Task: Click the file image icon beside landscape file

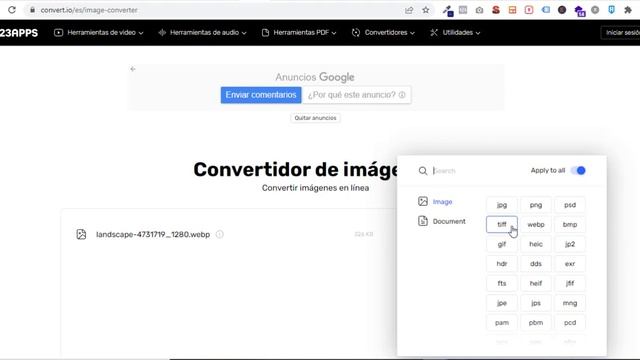Action: pyautogui.click(x=81, y=234)
